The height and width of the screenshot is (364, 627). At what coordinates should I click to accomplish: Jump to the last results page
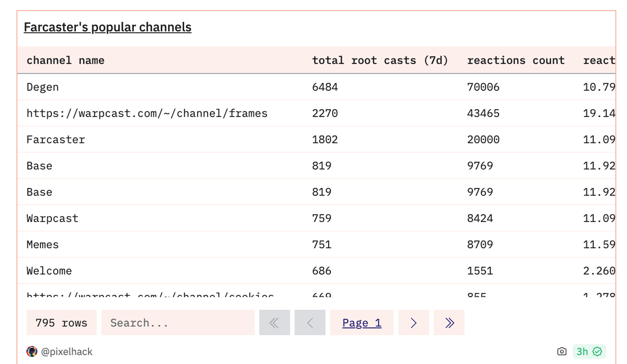pos(449,323)
